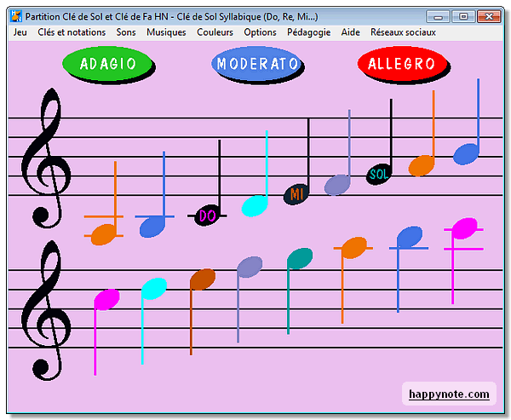Open the Clés et notations menu

[x=72, y=32]
